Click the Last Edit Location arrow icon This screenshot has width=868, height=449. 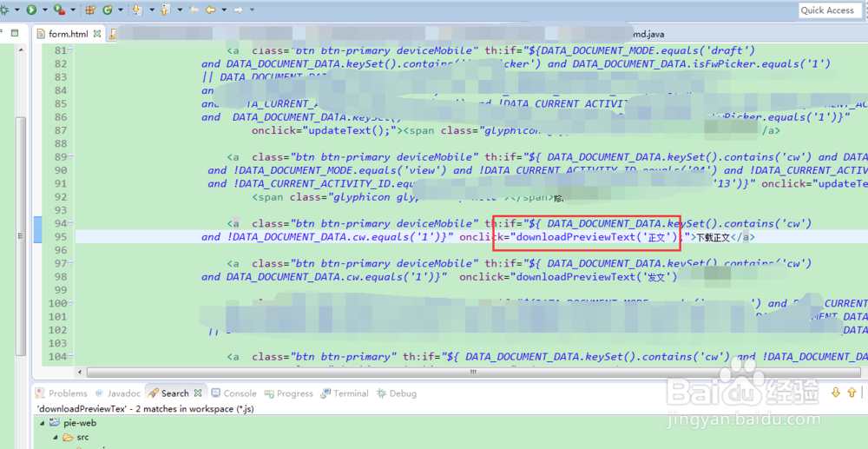[x=194, y=10]
